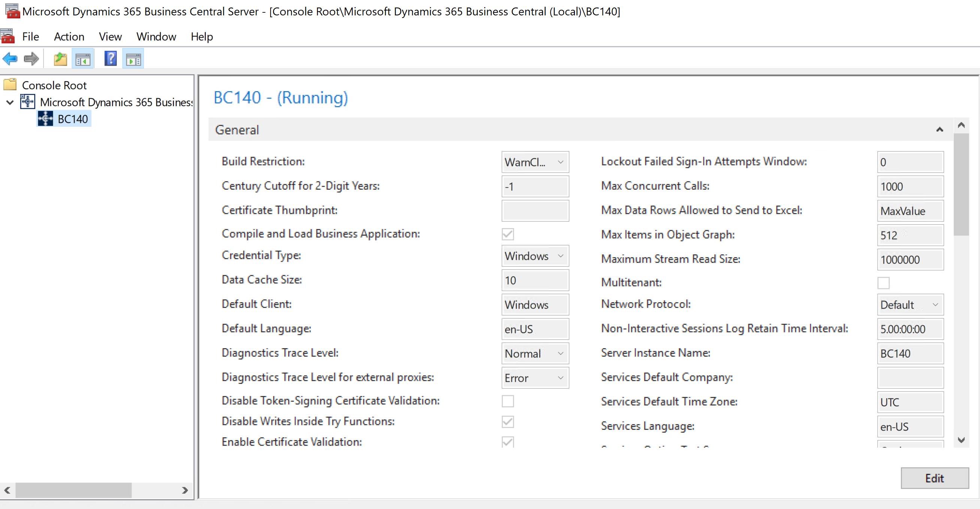Toggle the Show/Hide Console Tree icon
The width and height of the screenshot is (980, 509).
tap(83, 59)
